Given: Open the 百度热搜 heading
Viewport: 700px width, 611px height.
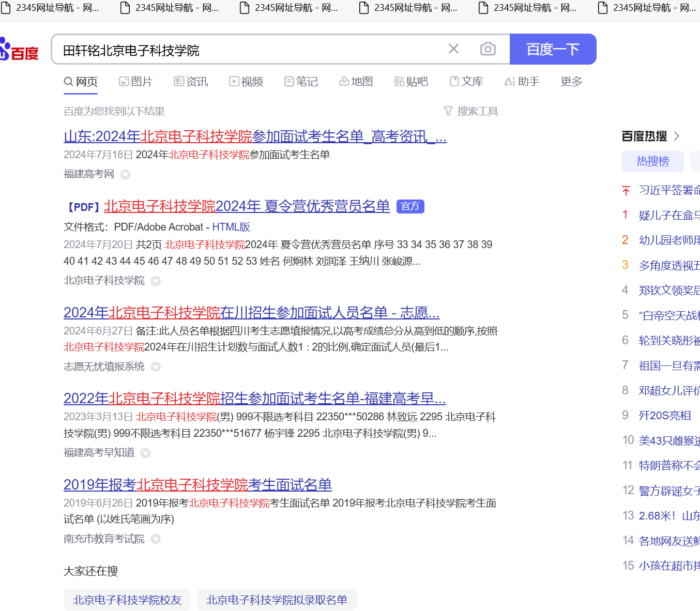Looking at the screenshot, I should point(644,136).
